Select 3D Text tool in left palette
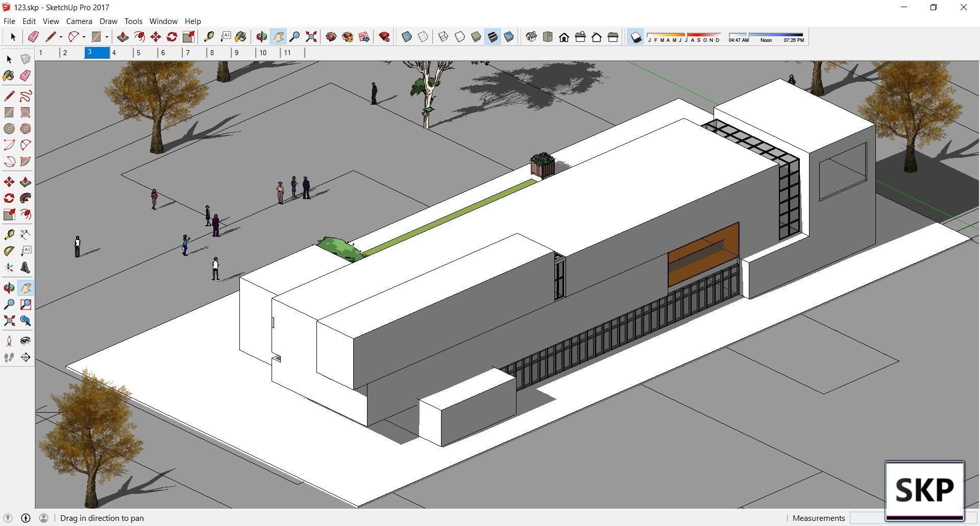 pos(26,268)
